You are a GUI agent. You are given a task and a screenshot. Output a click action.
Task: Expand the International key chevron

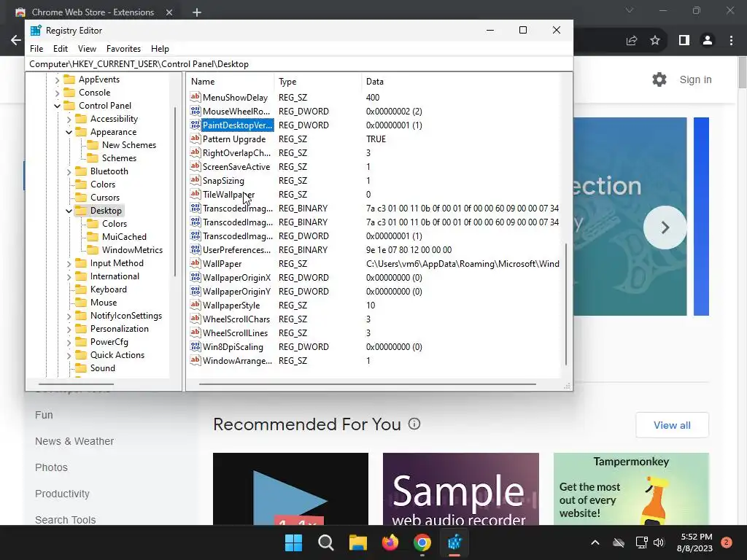(69, 276)
